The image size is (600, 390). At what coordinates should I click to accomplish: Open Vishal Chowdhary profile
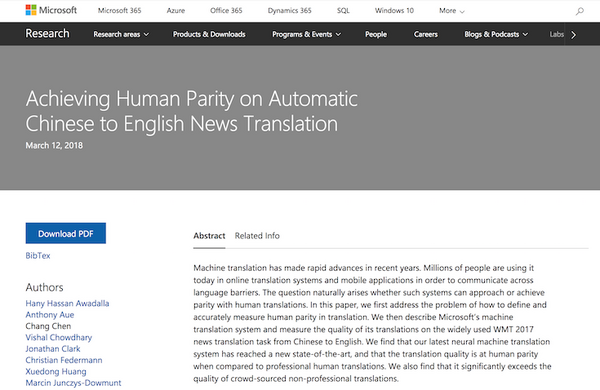pos(59,338)
